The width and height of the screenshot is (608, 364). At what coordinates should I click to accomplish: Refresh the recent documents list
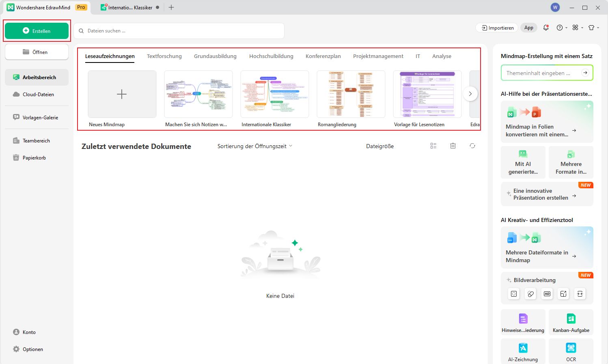coord(472,146)
